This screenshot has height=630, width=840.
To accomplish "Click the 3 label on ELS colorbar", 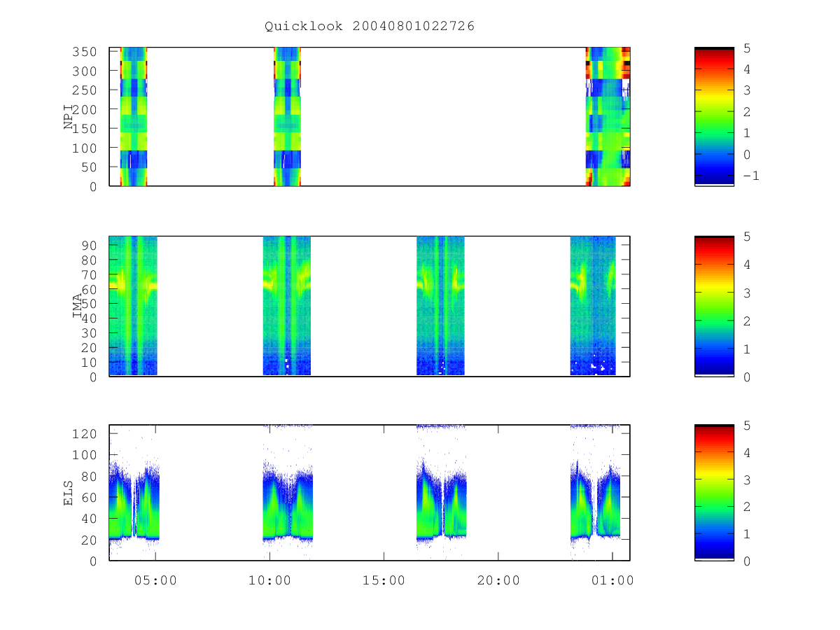I will pyautogui.click(x=745, y=479).
